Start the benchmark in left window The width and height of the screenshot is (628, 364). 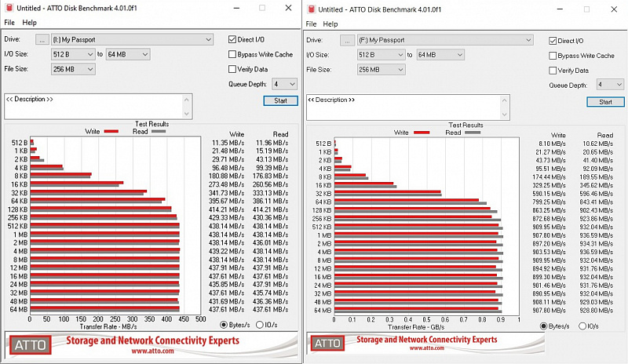280,100
